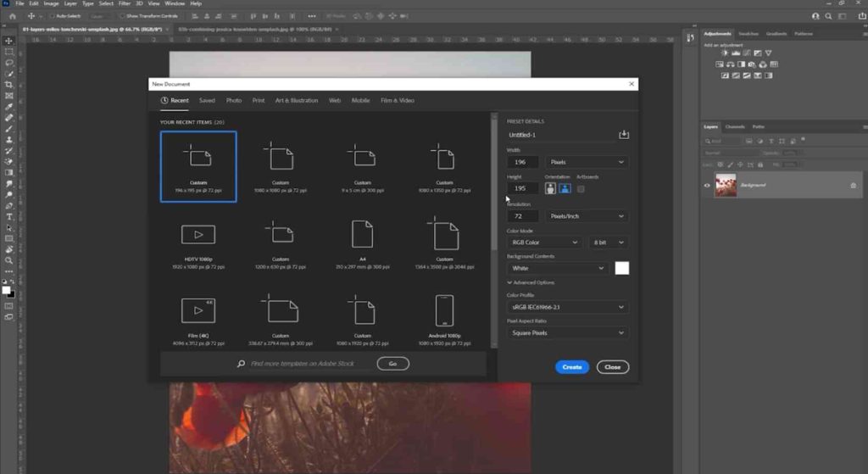This screenshot has width=868, height=474.
Task: Open the Window menu
Action: (175, 3)
